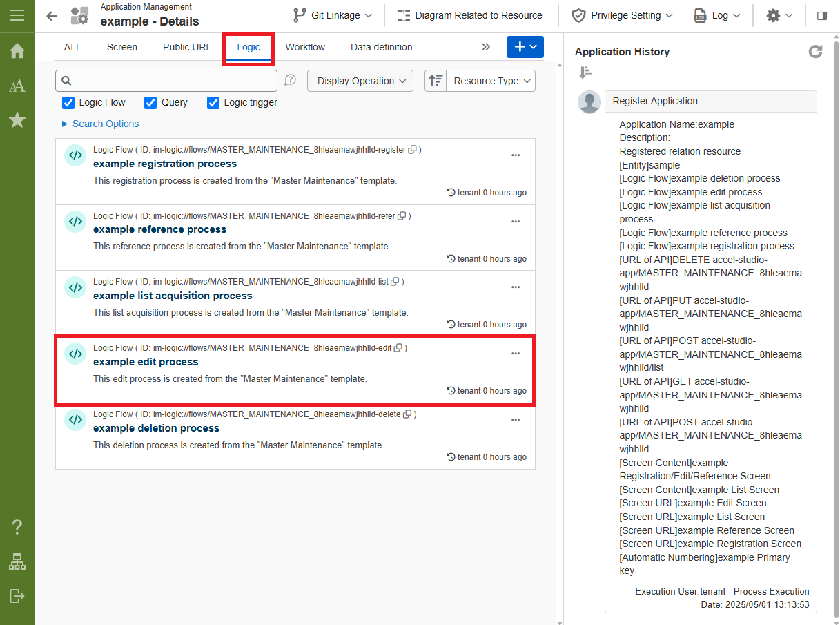Click the logout icon in sidebar
Viewport: 840px width, 625px height.
17,595
